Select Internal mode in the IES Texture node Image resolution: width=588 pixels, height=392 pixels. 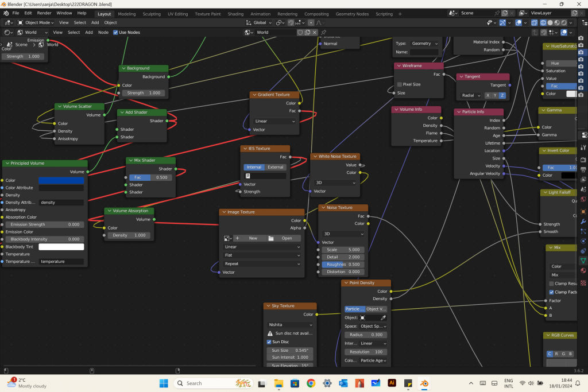tap(254, 167)
